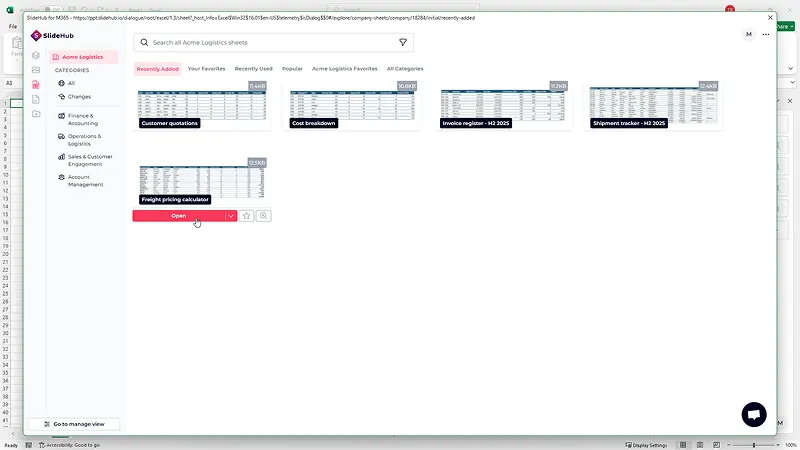Click the SlideHub logo
Screen dimensions: 800x450
click(x=52, y=35)
